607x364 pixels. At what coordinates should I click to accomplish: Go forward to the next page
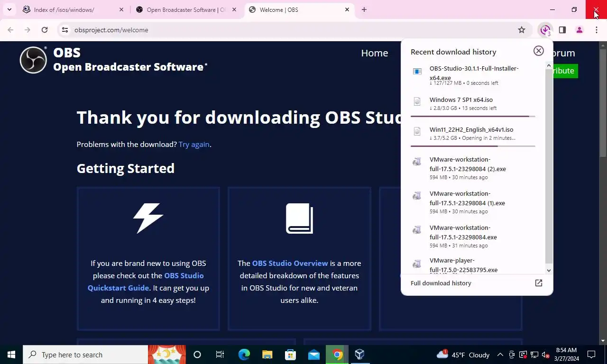pos(28,30)
